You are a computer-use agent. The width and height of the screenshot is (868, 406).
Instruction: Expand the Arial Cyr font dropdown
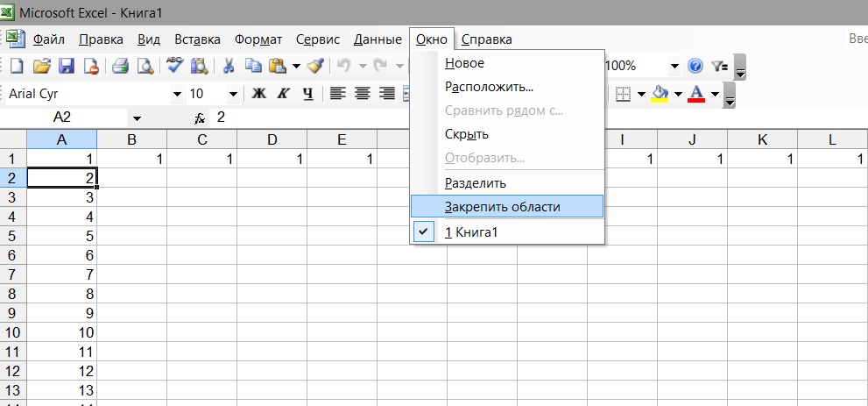(177, 94)
